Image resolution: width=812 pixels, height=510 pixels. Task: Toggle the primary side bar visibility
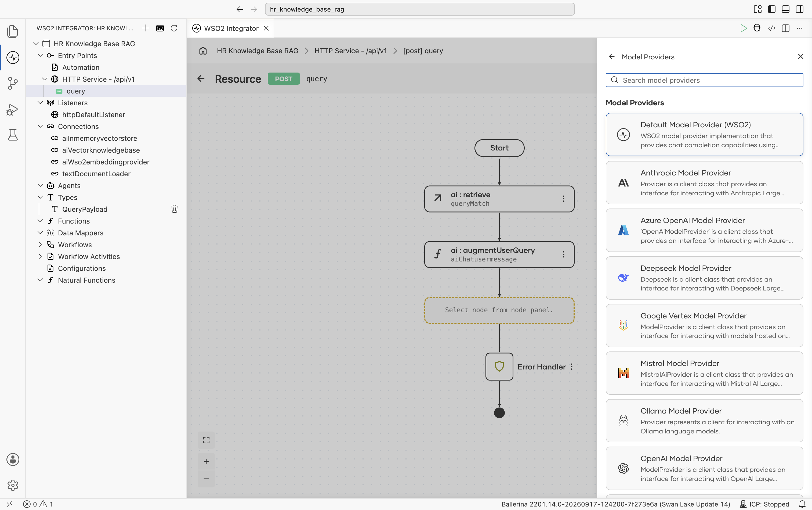(x=771, y=9)
